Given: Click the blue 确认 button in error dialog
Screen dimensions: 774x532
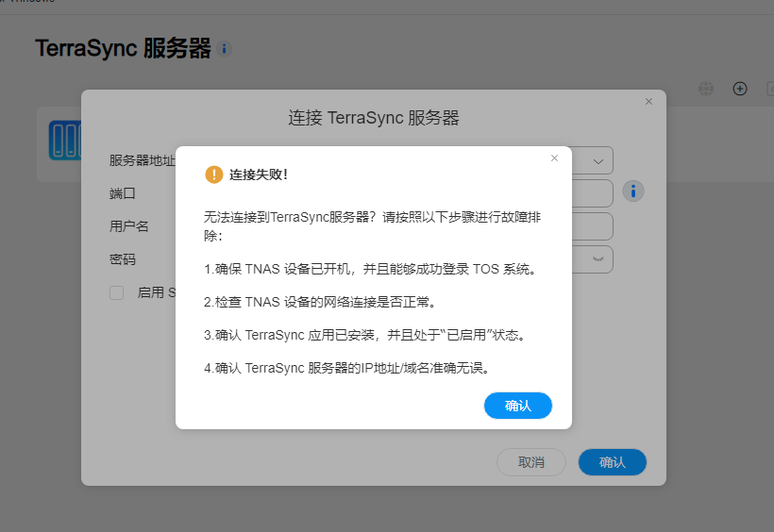Looking at the screenshot, I should coord(518,406).
